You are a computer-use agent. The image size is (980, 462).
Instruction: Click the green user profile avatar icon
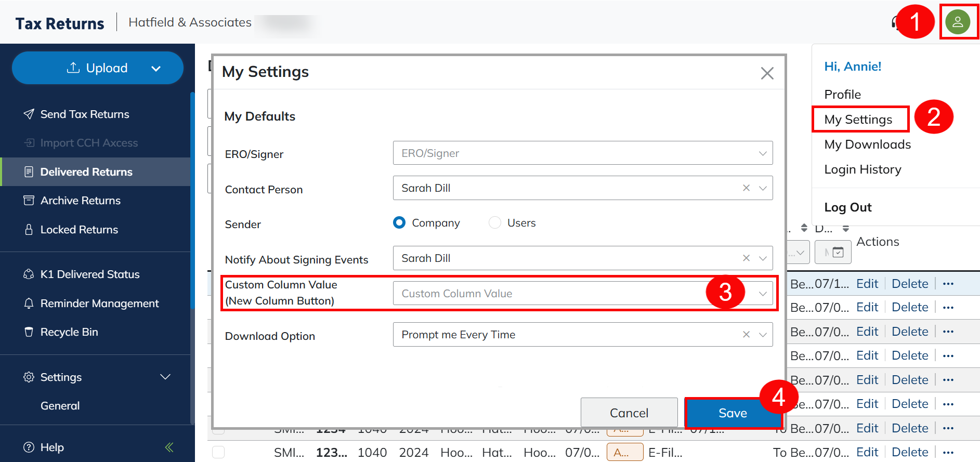[x=957, y=22]
